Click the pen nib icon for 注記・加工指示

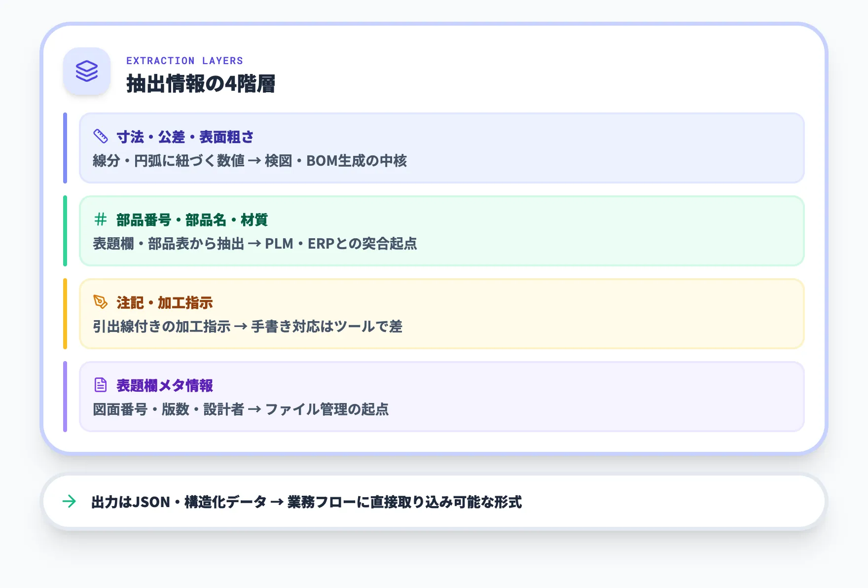[x=100, y=302]
